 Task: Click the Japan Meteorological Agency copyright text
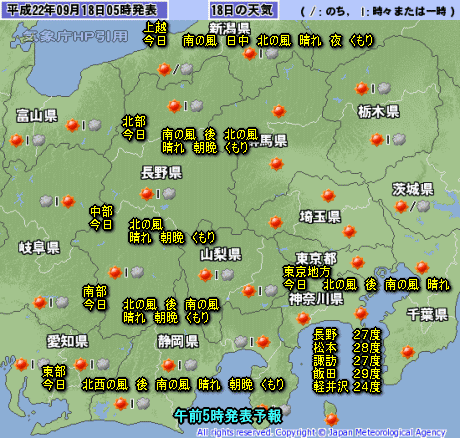(x=322, y=433)
